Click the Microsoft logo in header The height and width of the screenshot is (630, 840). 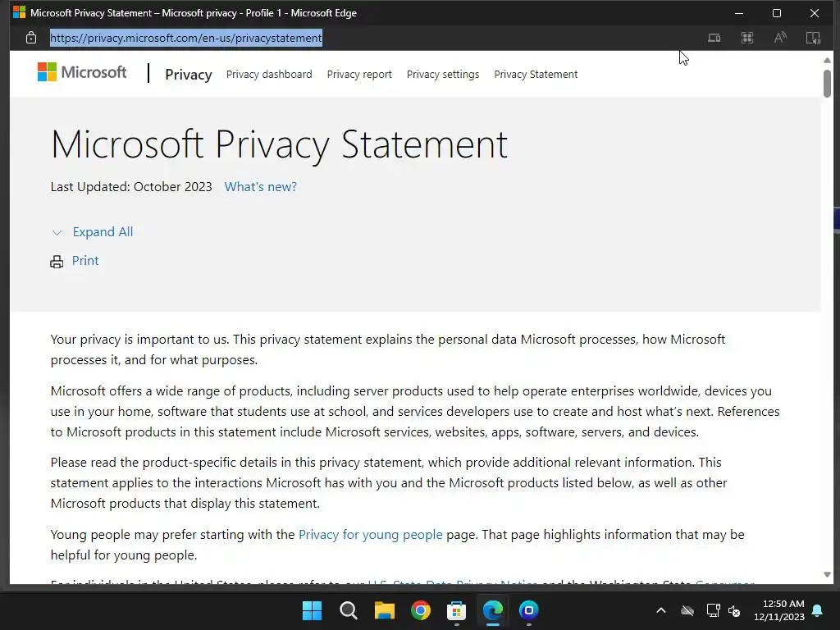tap(82, 73)
